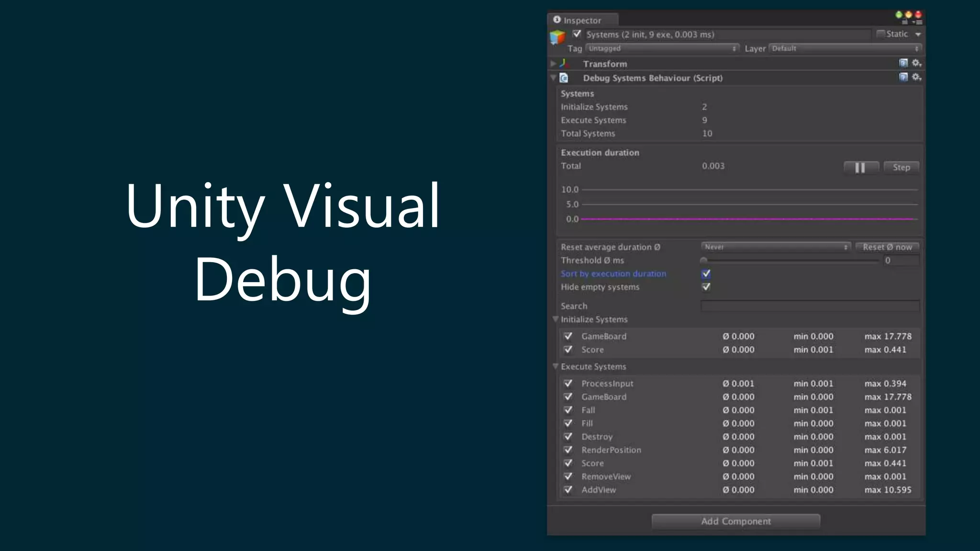Collapse Initialize Systems foldout

(x=556, y=319)
